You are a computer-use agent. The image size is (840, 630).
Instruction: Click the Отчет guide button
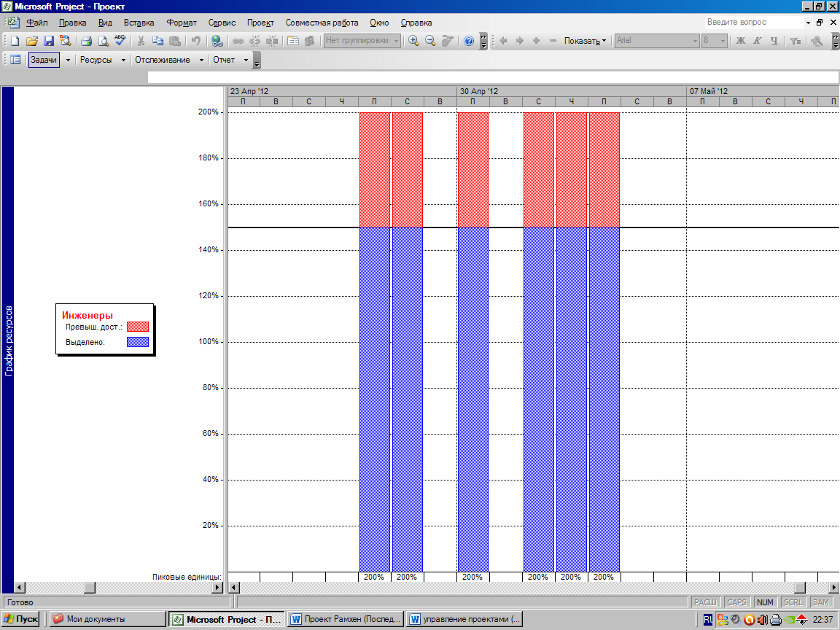coord(224,60)
